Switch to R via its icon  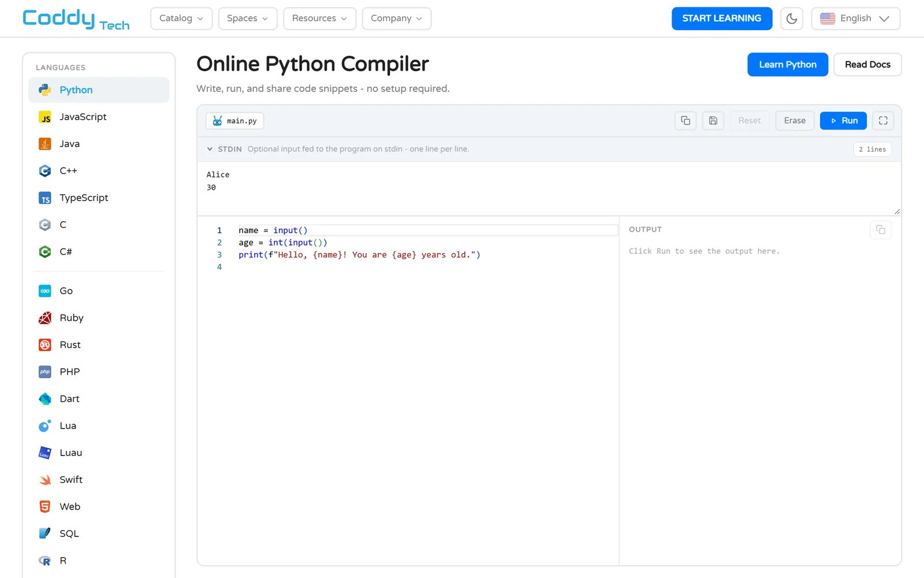(x=45, y=561)
